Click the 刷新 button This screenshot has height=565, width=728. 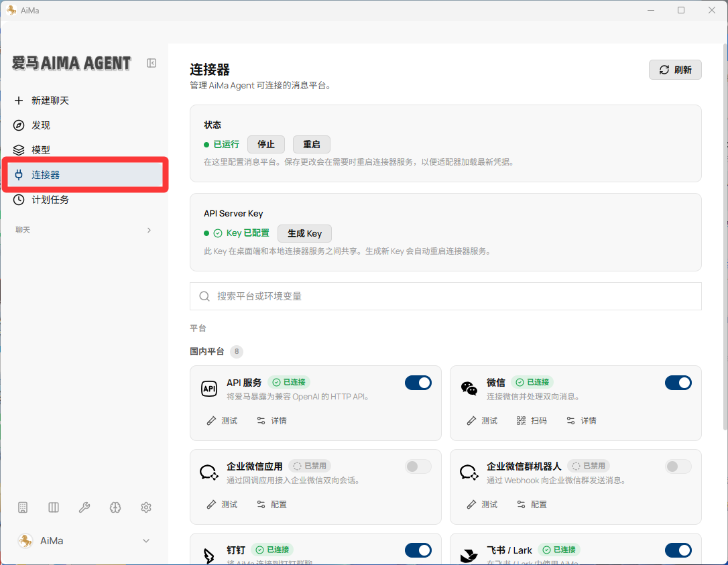pos(675,70)
